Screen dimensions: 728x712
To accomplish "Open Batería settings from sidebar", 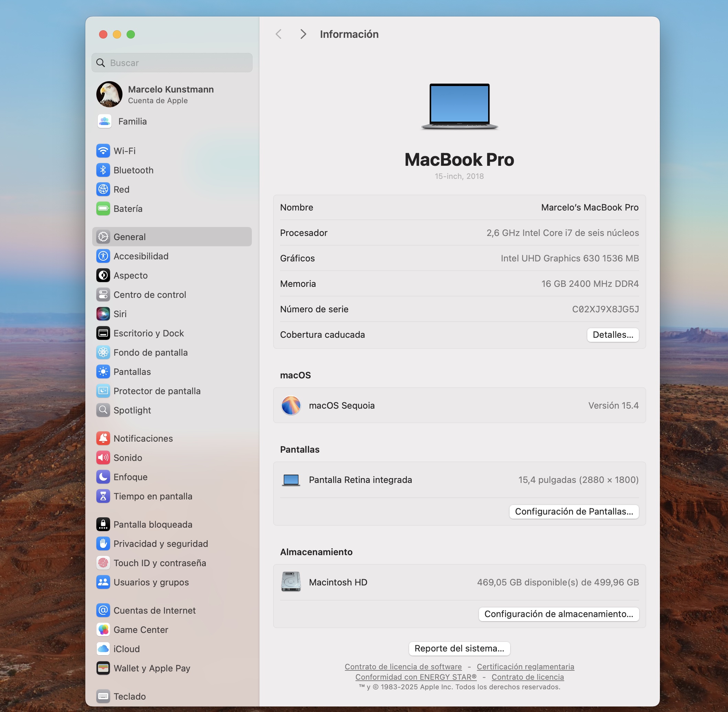I will click(128, 209).
